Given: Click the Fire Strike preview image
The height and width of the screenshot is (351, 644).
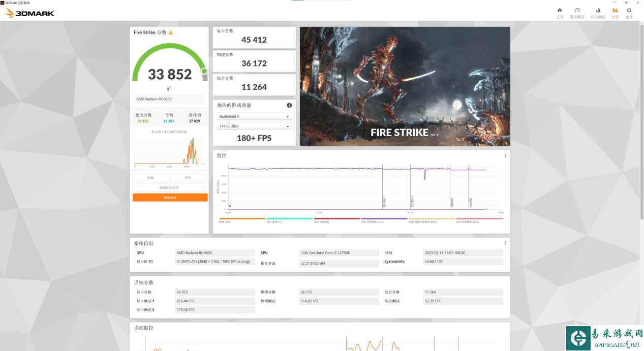Looking at the screenshot, I should [x=405, y=86].
